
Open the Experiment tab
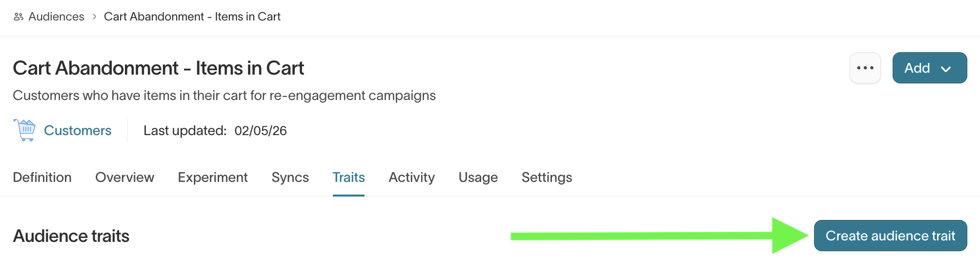(x=213, y=178)
